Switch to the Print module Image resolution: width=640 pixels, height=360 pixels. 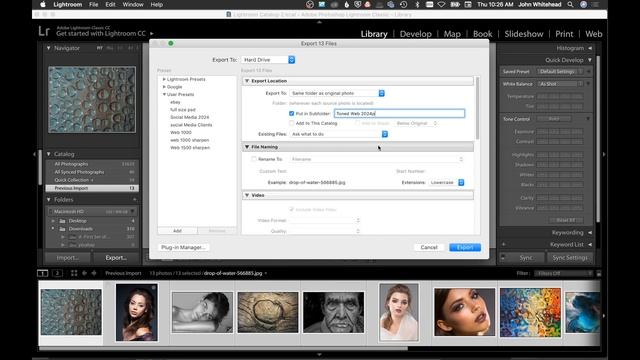[x=564, y=34]
